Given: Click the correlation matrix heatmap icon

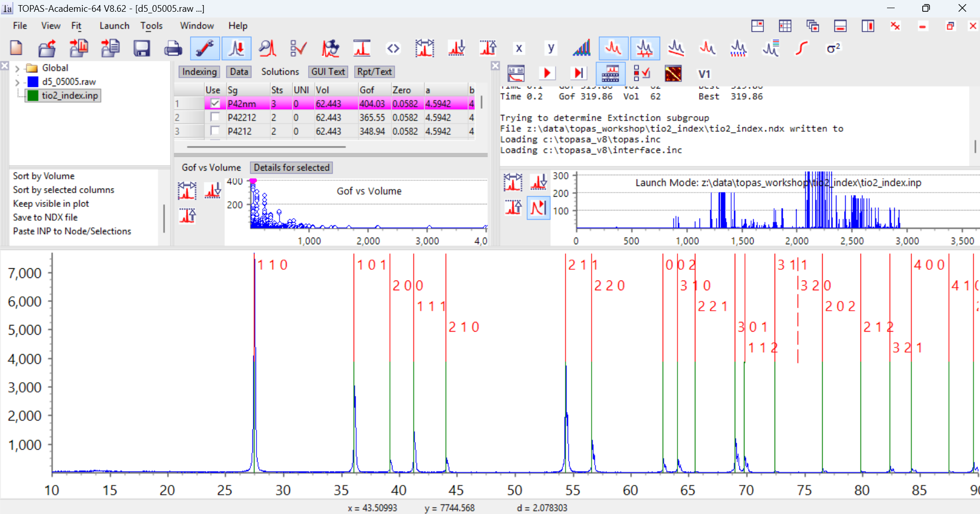Looking at the screenshot, I should pos(673,74).
